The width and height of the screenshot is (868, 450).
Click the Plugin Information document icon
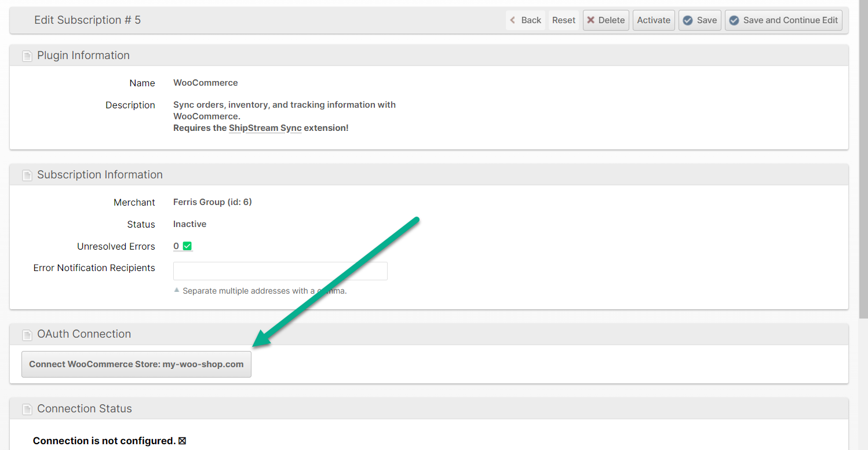[x=27, y=56]
